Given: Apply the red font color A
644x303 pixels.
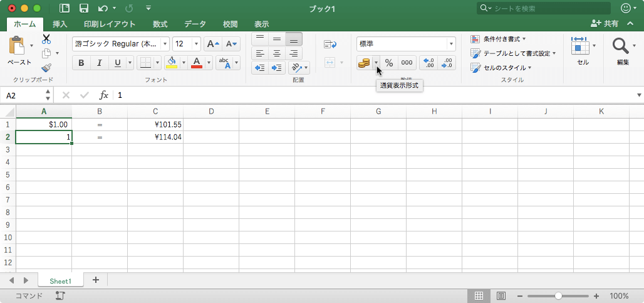Looking at the screenshot, I should [x=197, y=63].
